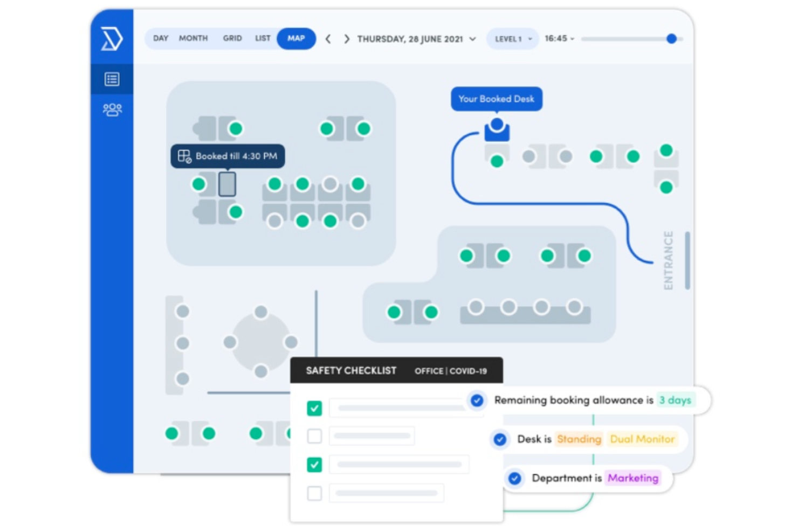Select the MAP view tab
The height and width of the screenshot is (532, 798).
296,38
